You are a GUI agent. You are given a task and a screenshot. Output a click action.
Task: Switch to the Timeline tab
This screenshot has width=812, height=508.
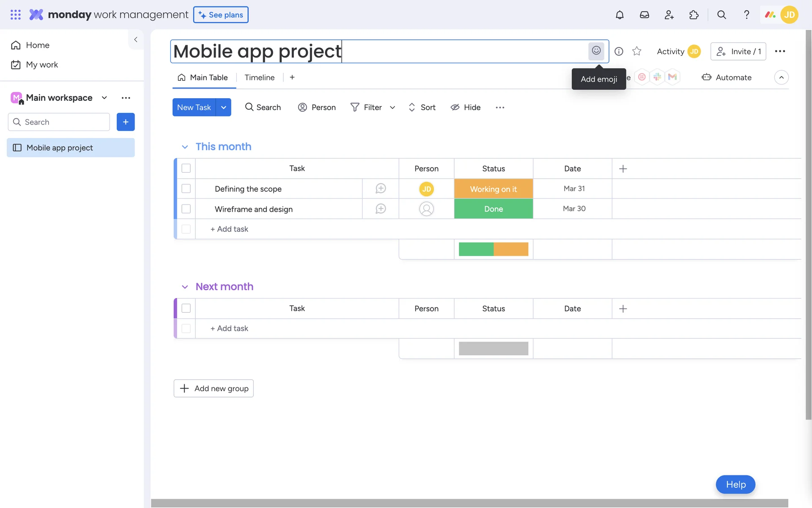coord(259,77)
